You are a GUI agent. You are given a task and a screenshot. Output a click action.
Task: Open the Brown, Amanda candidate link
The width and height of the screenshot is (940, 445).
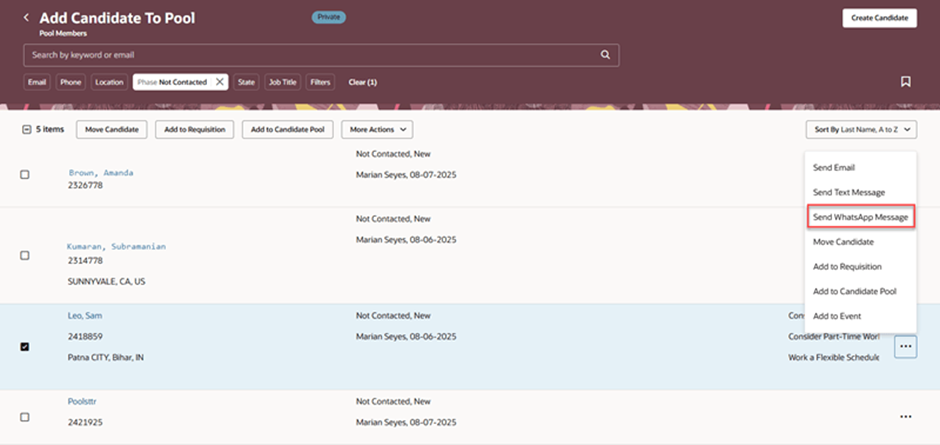click(101, 173)
